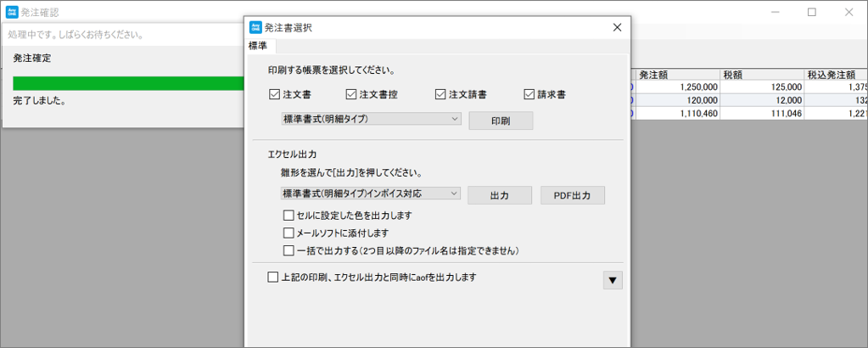Toggle the 注文書控 checkbox
The image size is (868, 348).
tap(351, 94)
